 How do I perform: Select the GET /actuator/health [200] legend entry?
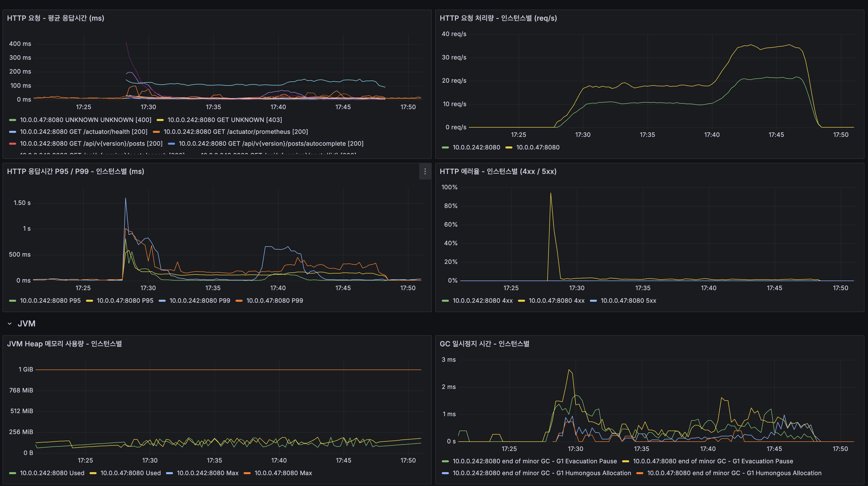tap(83, 131)
